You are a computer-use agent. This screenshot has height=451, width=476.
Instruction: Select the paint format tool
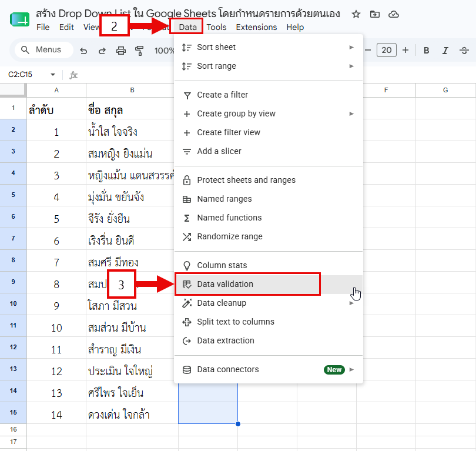coord(139,51)
